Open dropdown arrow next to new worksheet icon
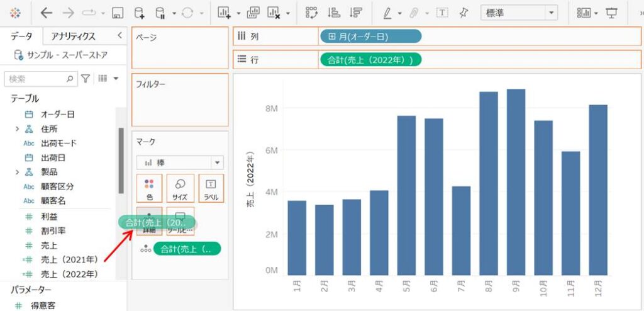The height and width of the screenshot is (311, 644). point(238,14)
